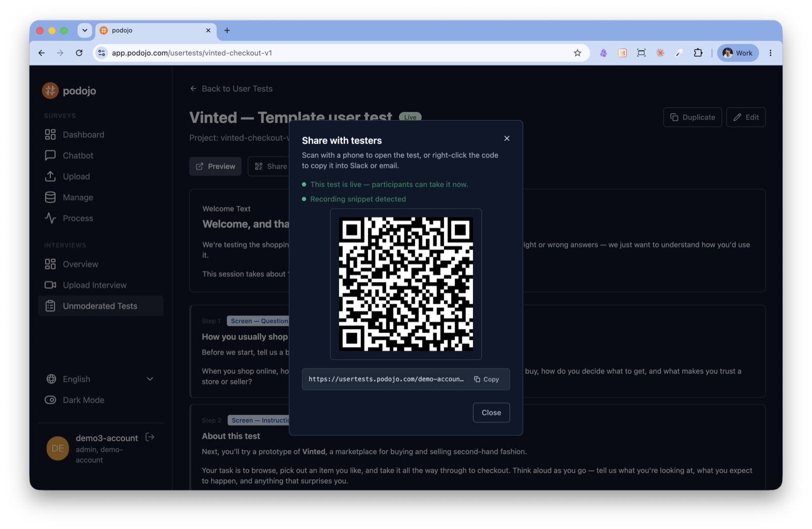This screenshot has height=529, width=812.
Task: Click the Share button behind the dialog
Action: coord(269,166)
